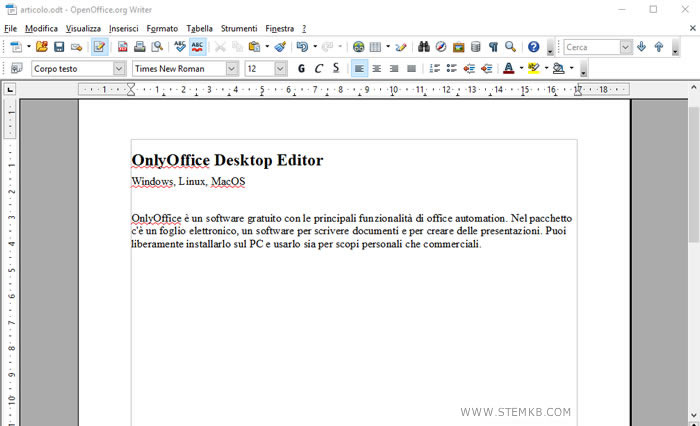Expand the Times New Roman font list
Screen dimensions: 700x426
pyautogui.click(x=232, y=69)
